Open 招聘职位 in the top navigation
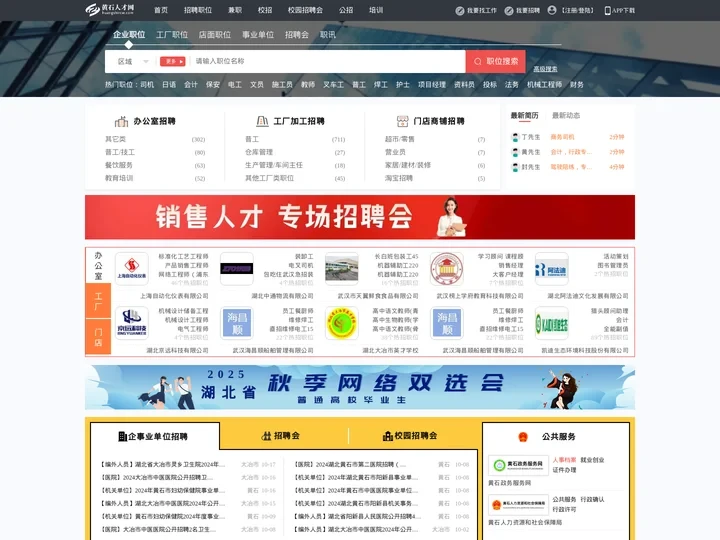 198,10
